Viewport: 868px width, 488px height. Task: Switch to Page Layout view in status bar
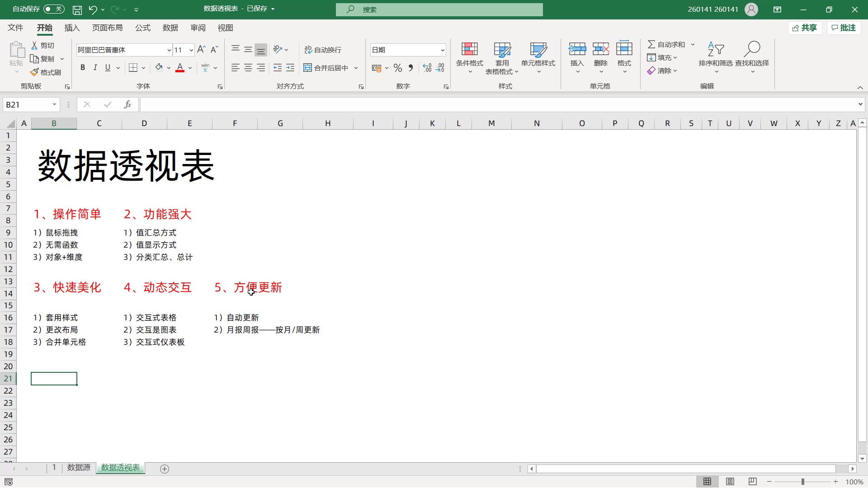point(730,482)
